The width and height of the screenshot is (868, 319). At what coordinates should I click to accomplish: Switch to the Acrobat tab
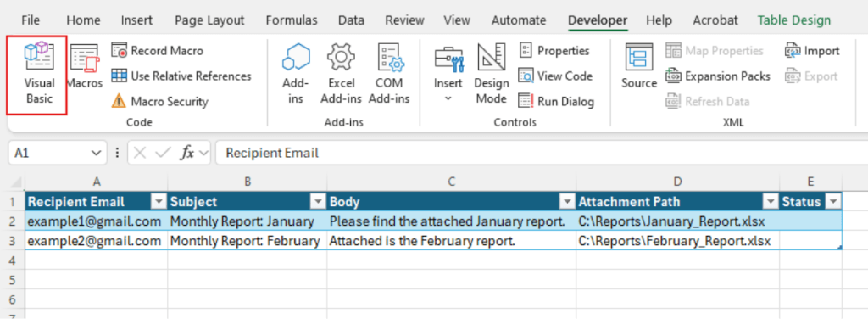click(715, 20)
